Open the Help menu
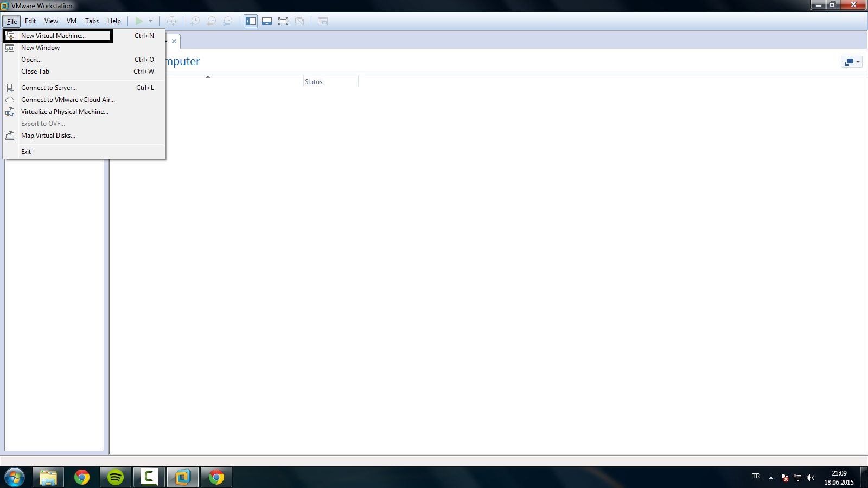 114,21
